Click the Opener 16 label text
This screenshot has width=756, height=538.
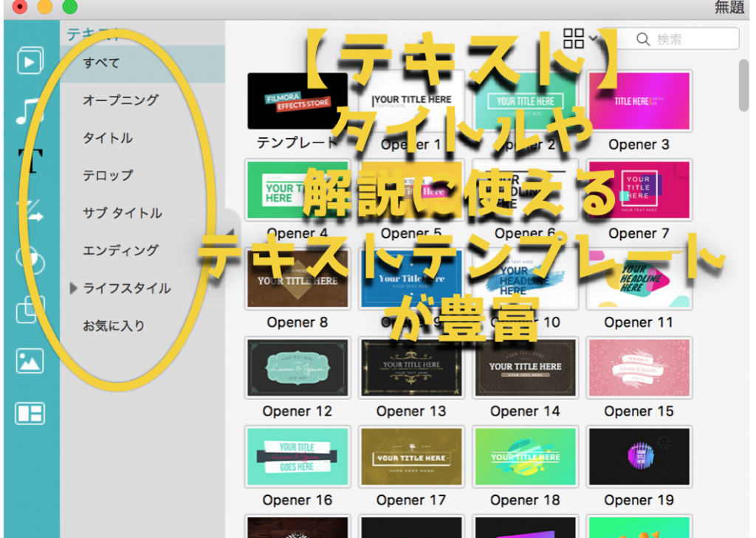coord(298,500)
